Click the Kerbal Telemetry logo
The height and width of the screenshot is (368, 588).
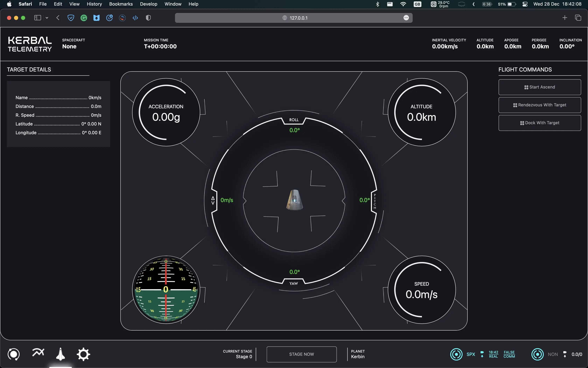click(x=30, y=44)
